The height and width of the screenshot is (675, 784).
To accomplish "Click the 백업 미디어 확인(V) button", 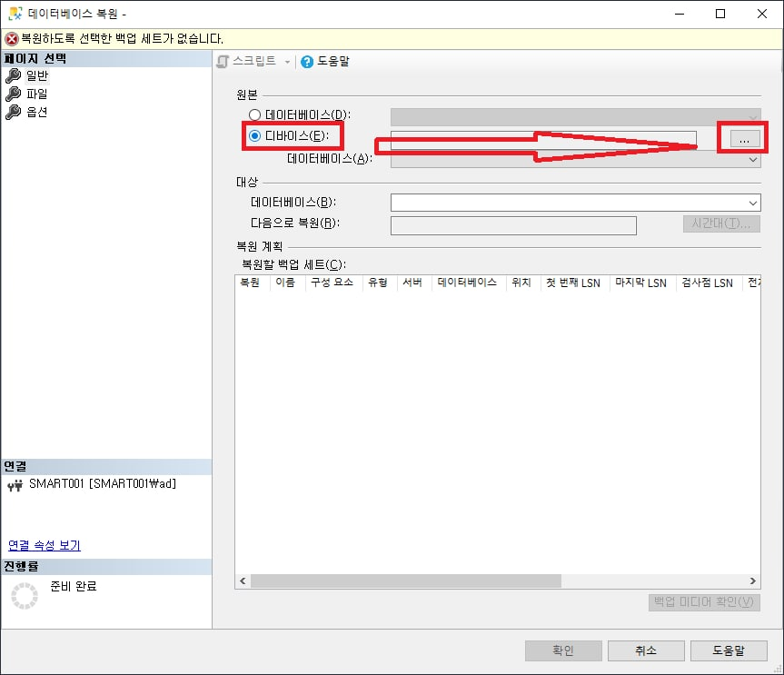I will click(x=704, y=602).
